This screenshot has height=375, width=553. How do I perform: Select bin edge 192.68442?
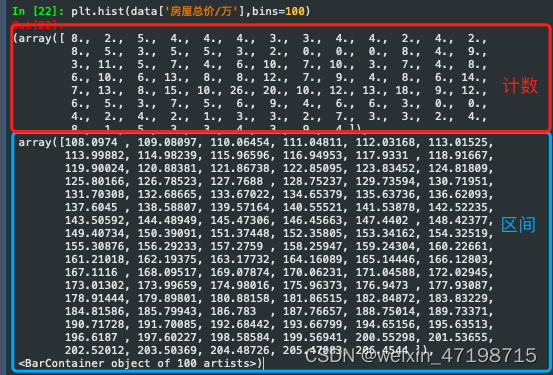(240, 324)
